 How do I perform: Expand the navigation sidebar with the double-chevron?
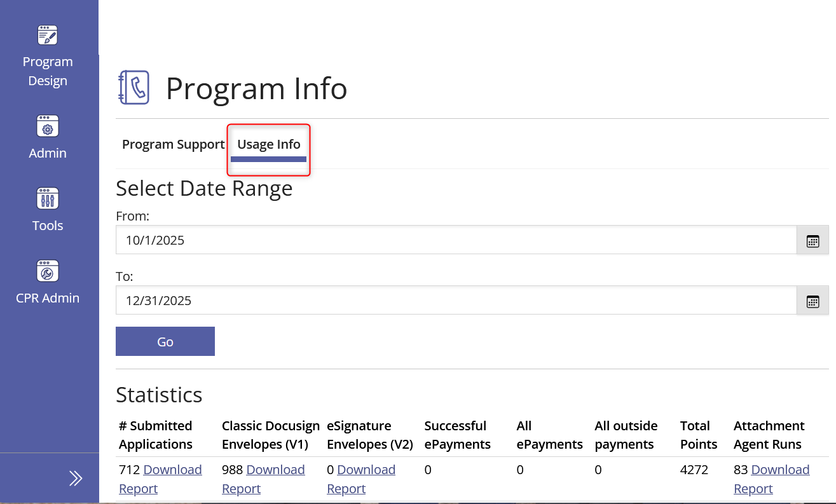[x=74, y=478]
